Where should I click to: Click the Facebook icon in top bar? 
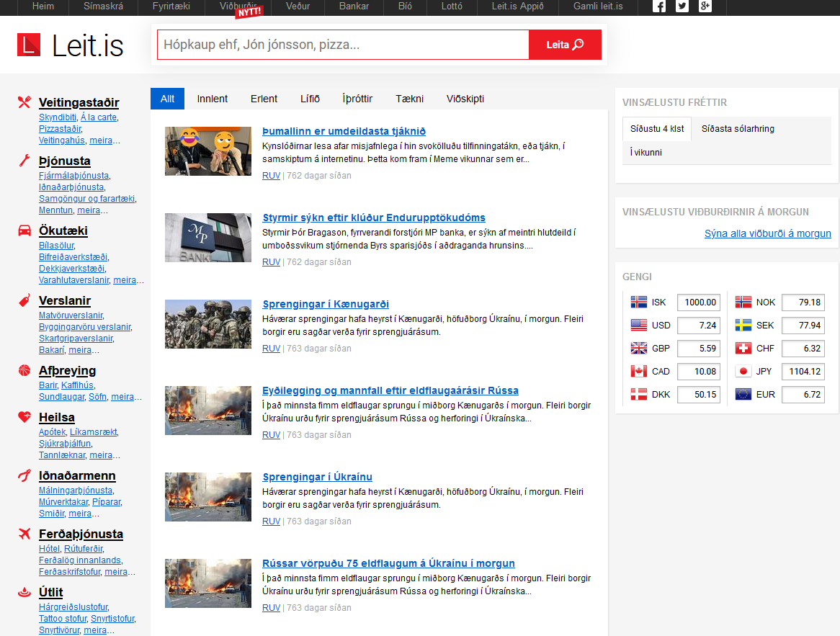click(658, 6)
